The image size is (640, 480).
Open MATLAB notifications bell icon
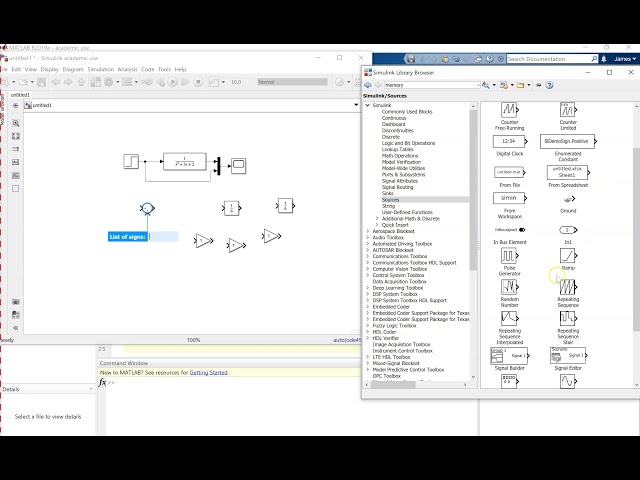[x=604, y=59]
